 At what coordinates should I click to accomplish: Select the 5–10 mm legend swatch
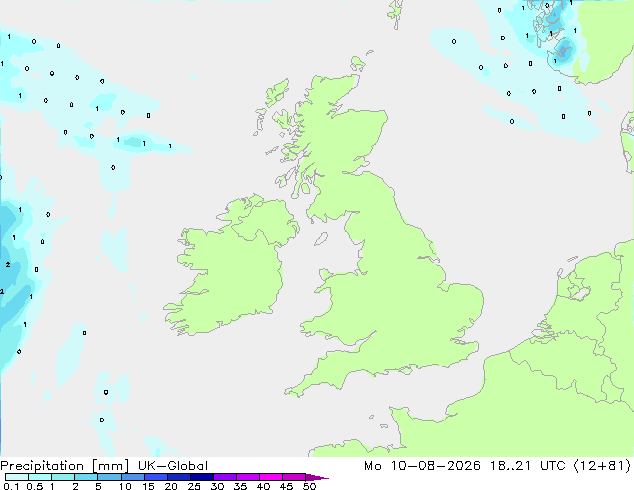coord(109,477)
